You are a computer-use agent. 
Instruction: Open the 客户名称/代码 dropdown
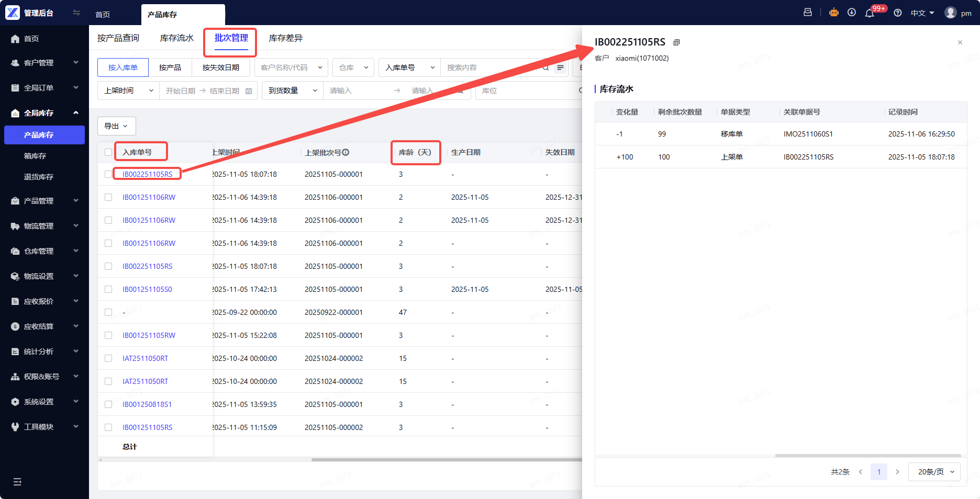coord(292,67)
